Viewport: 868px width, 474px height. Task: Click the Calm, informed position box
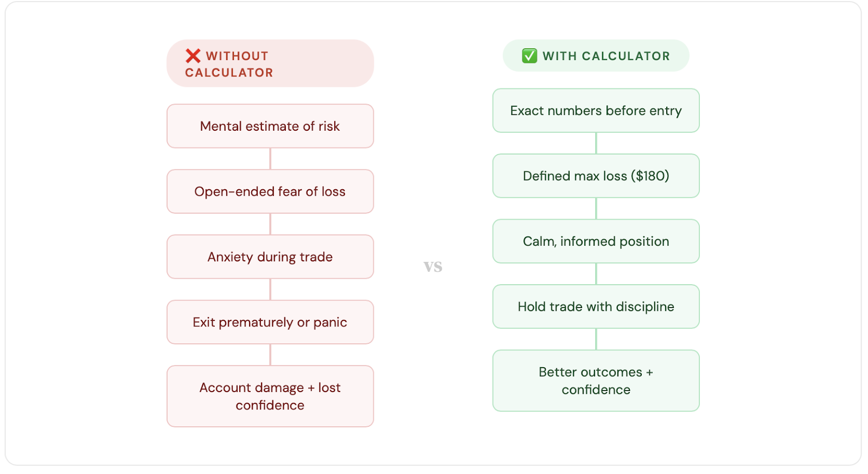(596, 241)
